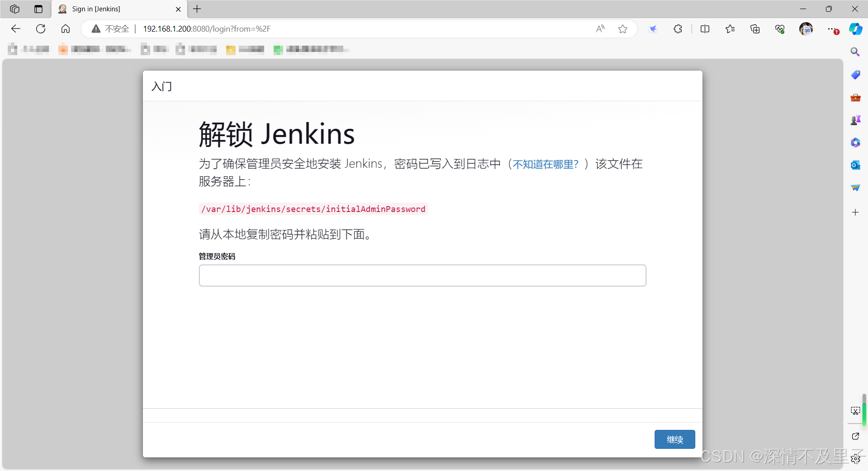Open browser essentials heart icon
The width and height of the screenshot is (868, 471).
tap(780, 29)
